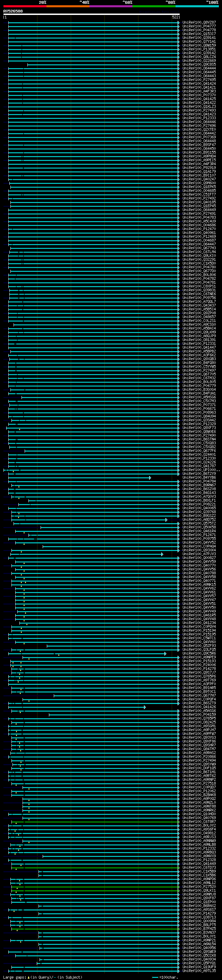Click the white query ruler bar

[x=92, y=15]
